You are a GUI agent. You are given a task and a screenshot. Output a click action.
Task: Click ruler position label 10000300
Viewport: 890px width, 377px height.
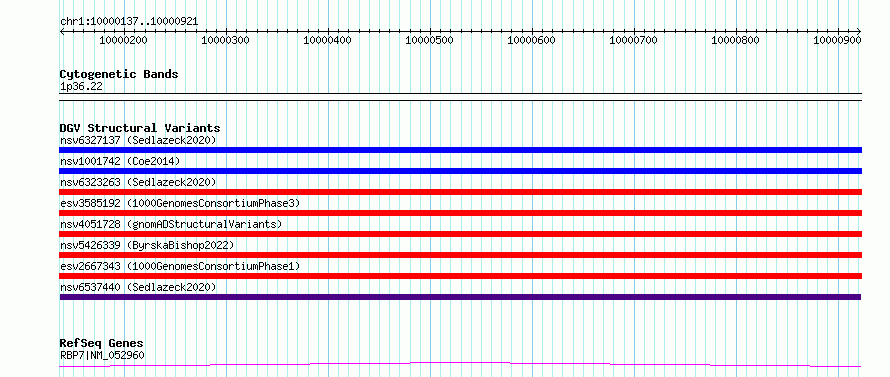(x=225, y=40)
